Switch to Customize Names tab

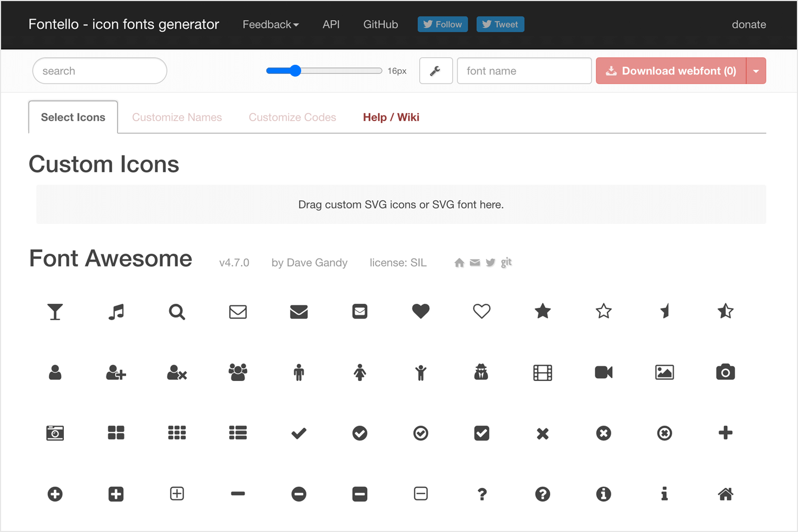pyautogui.click(x=177, y=118)
